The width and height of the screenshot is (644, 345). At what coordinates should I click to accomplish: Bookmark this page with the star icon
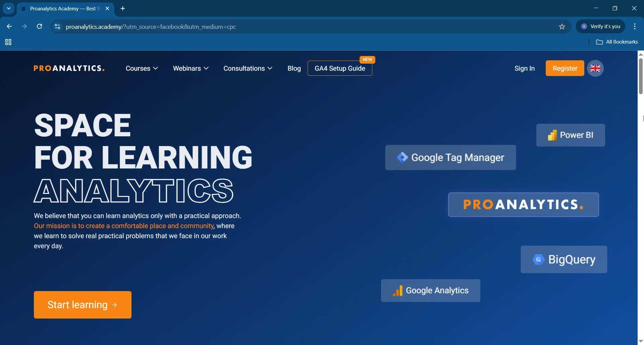coord(562,26)
